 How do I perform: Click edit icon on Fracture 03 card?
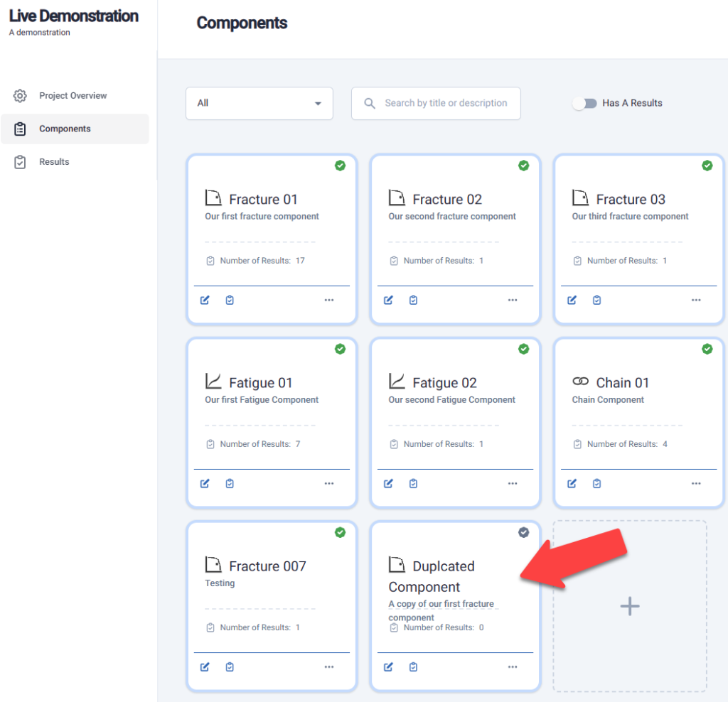572,300
